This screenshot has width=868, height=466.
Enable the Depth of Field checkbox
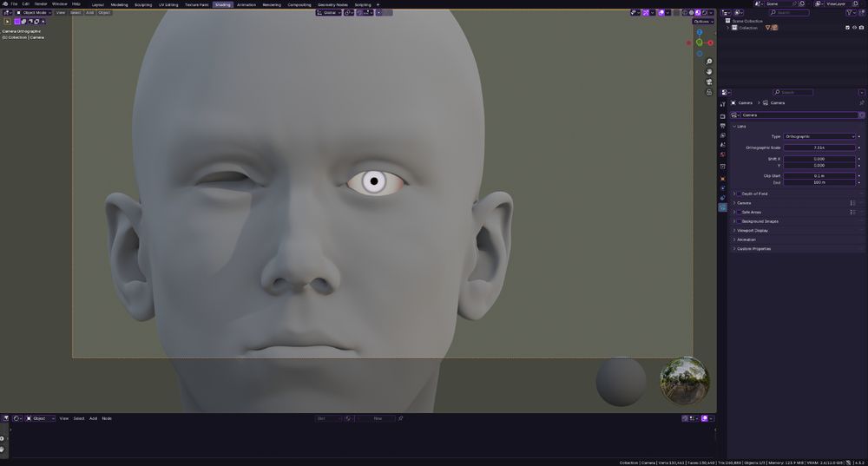(739, 194)
